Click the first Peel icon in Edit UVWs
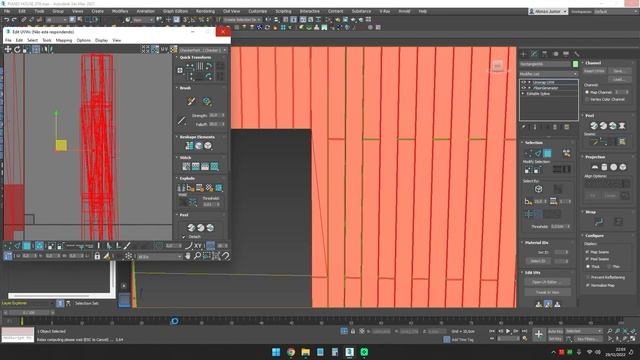The height and width of the screenshot is (360, 640). tap(191, 228)
